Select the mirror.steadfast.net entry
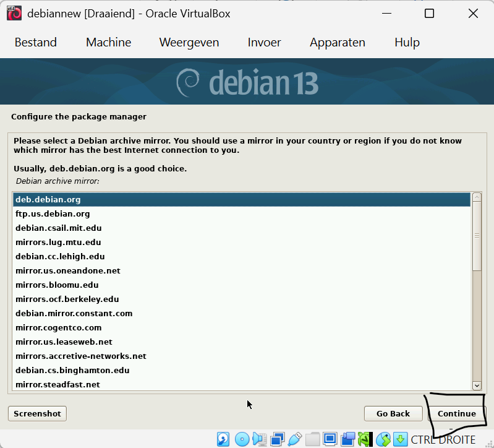Screen dimensions: 494x448 click(x=242, y=384)
